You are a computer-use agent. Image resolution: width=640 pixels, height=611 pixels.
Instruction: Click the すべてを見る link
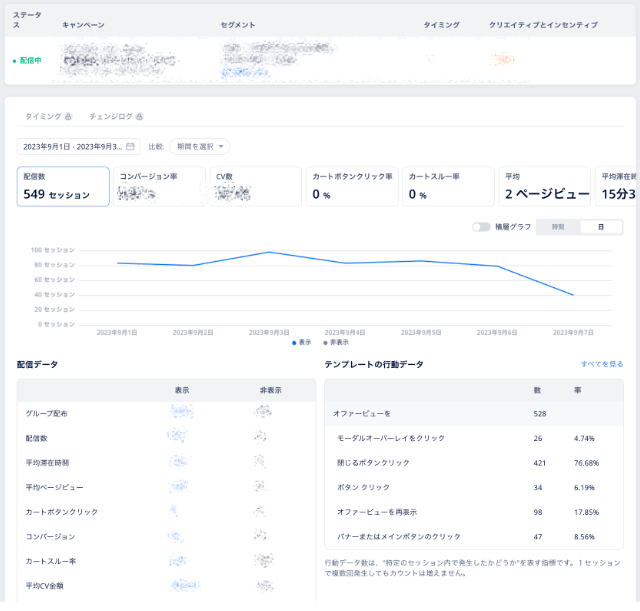[602, 364]
